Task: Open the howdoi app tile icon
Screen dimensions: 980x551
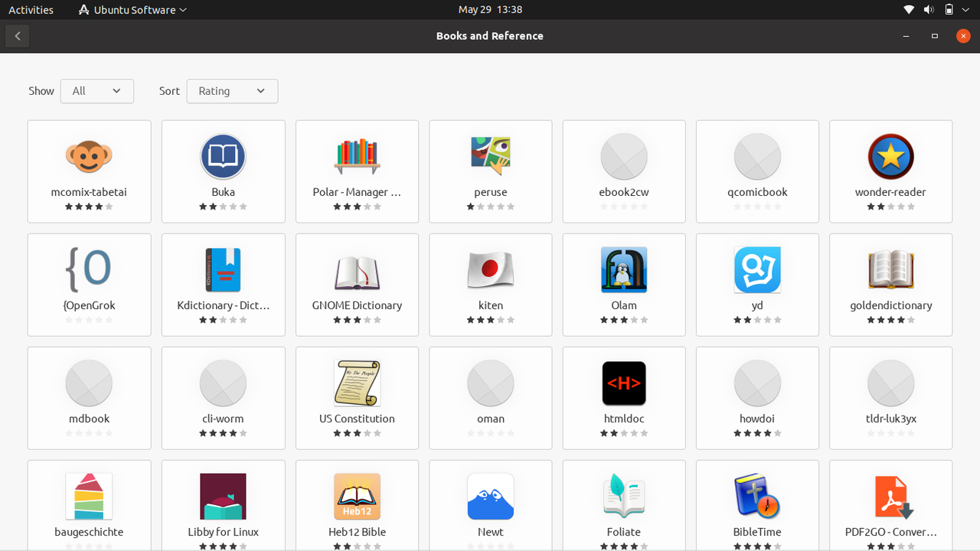Action: 757,383
